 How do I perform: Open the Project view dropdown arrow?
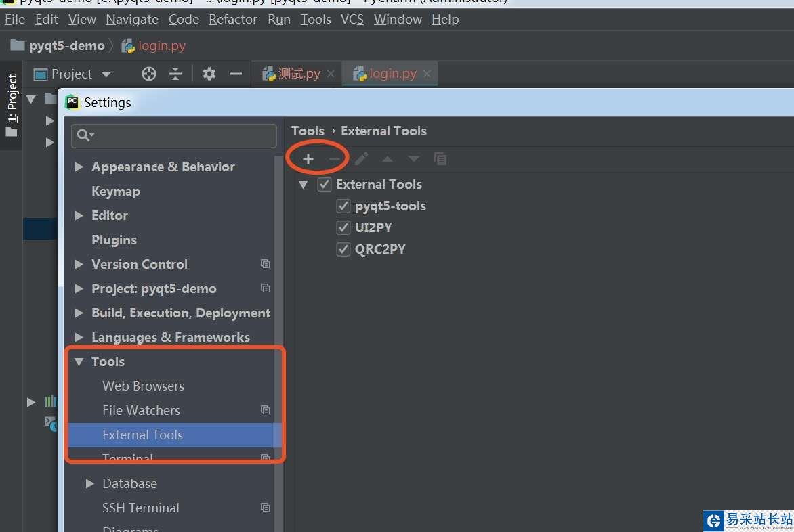point(106,75)
